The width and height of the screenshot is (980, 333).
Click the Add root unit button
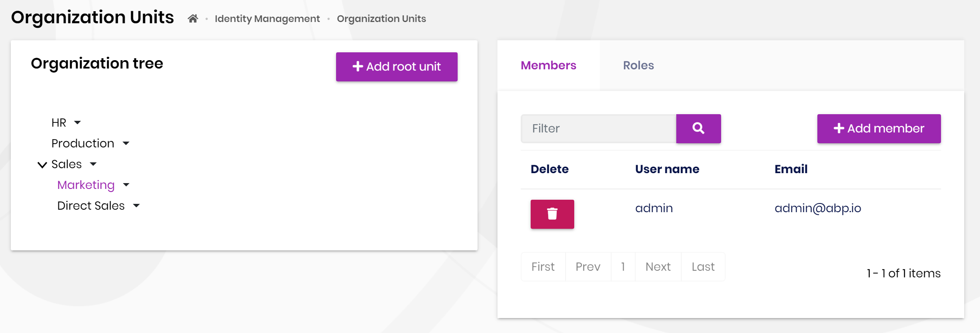tap(396, 67)
